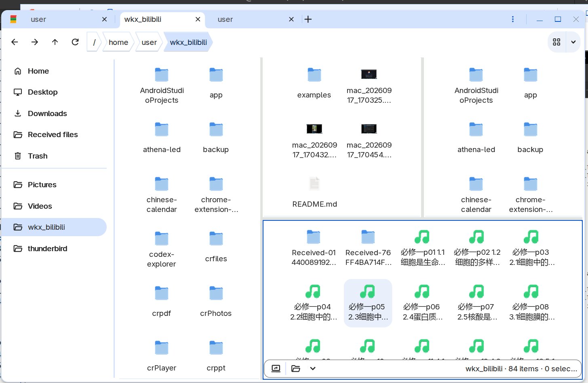This screenshot has height=383, width=588.
Task: Open Downloads in the sidebar
Action: coord(54,114)
